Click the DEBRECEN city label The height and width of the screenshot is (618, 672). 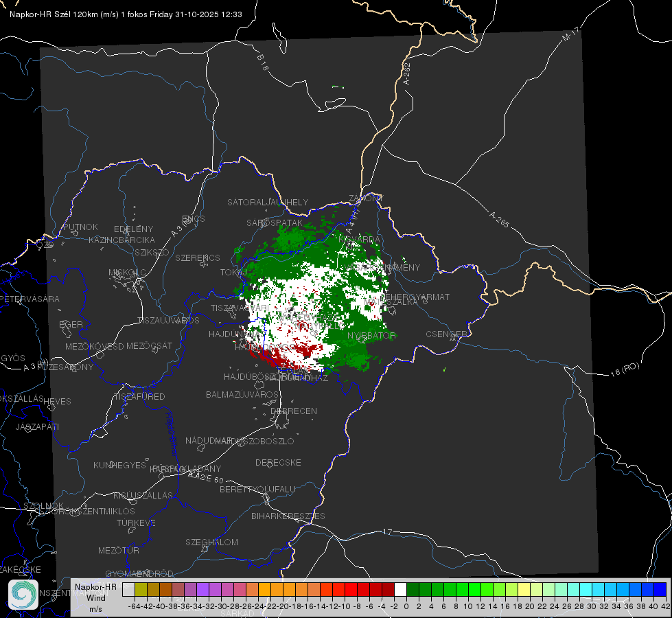294,411
